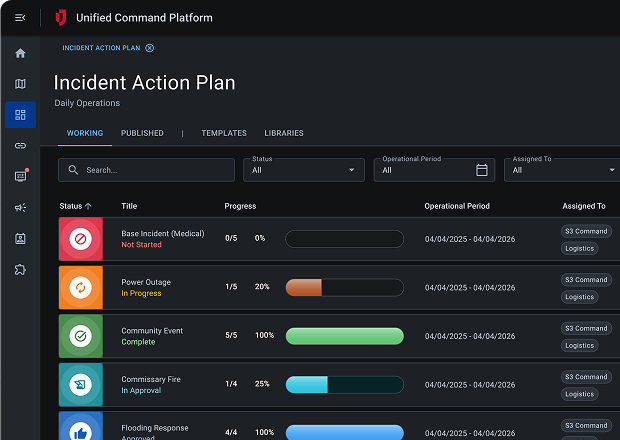This screenshot has width=620, height=440.
Task: Switch to the Published tab
Action: [142, 133]
